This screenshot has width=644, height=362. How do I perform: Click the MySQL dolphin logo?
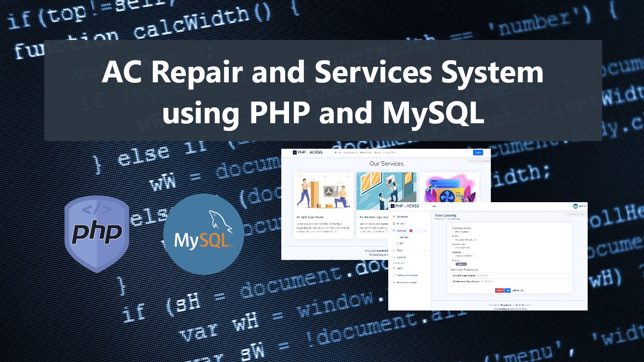[x=204, y=234]
